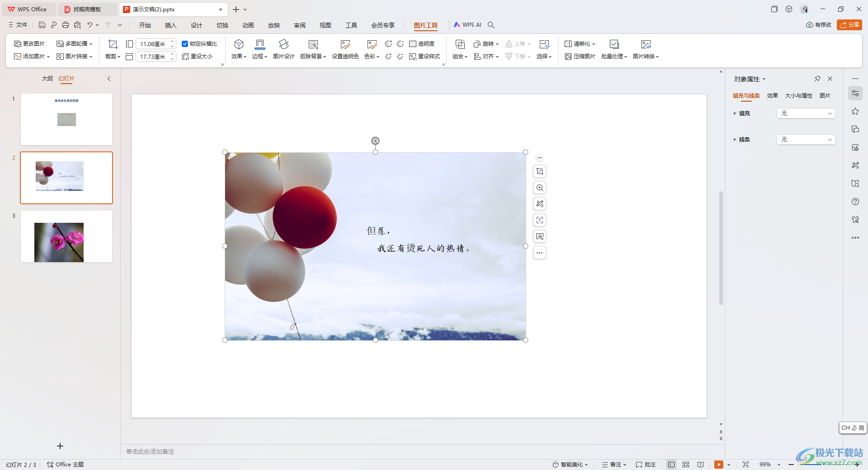Select slide 3 flower thumbnail
This screenshot has width=868, height=470.
click(66, 236)
